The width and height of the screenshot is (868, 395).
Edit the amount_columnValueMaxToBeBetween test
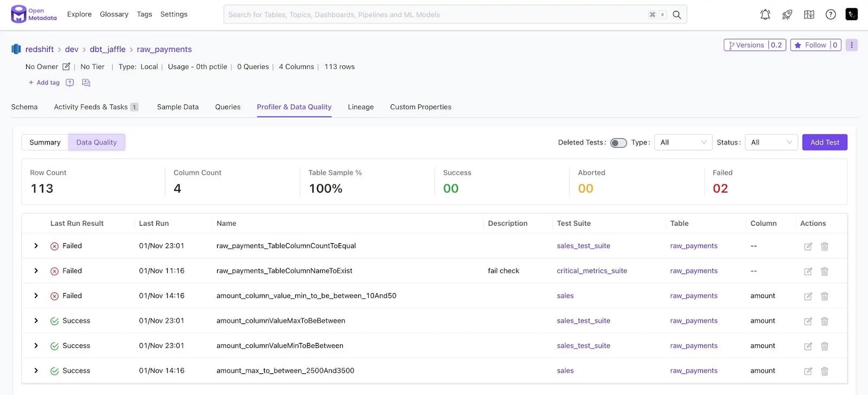coord(808,321)
